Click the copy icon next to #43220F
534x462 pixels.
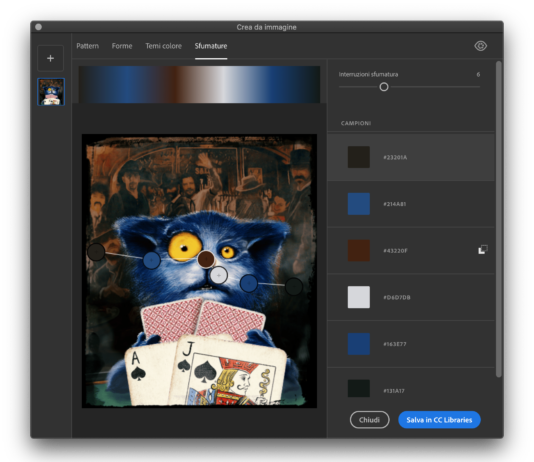pyautogui.click(x=483, y=250)
